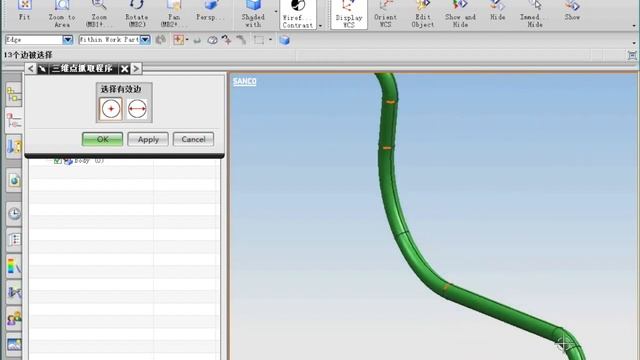Viewport: 640px width, 360px height.
Task: Open the Edit Object Display tool
Action: click(x=422, y=13)
